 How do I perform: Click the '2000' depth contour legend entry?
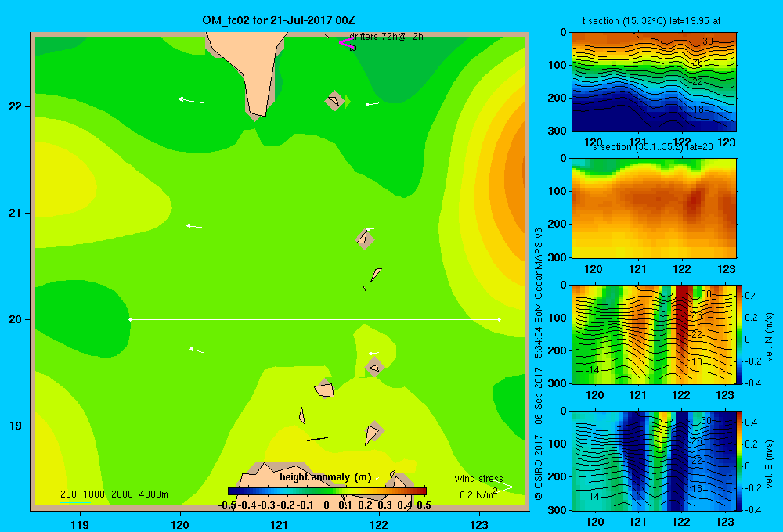[122, 494]
